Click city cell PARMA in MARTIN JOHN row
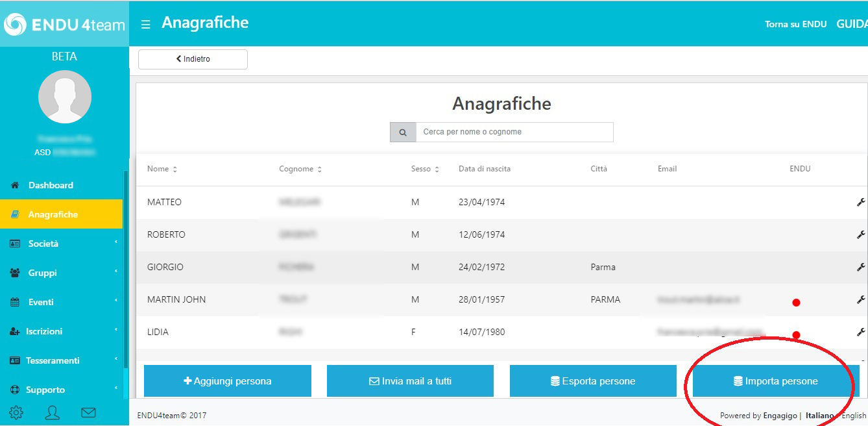 pos(605,299)
